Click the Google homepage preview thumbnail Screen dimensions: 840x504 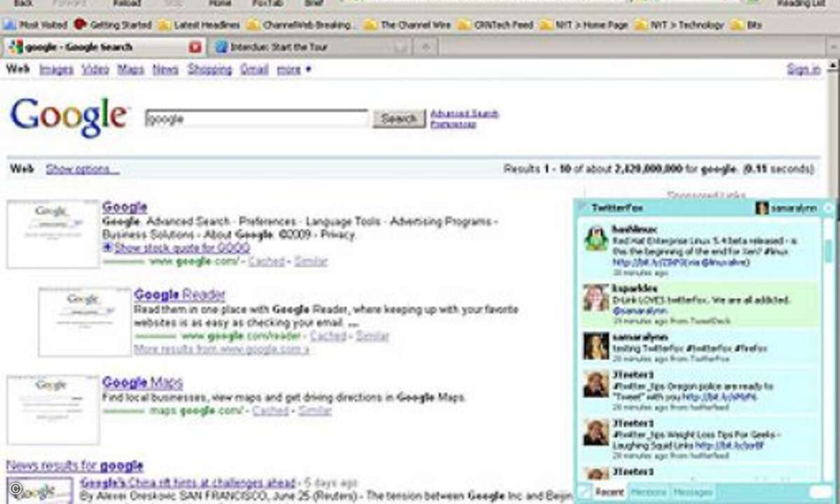53,234
